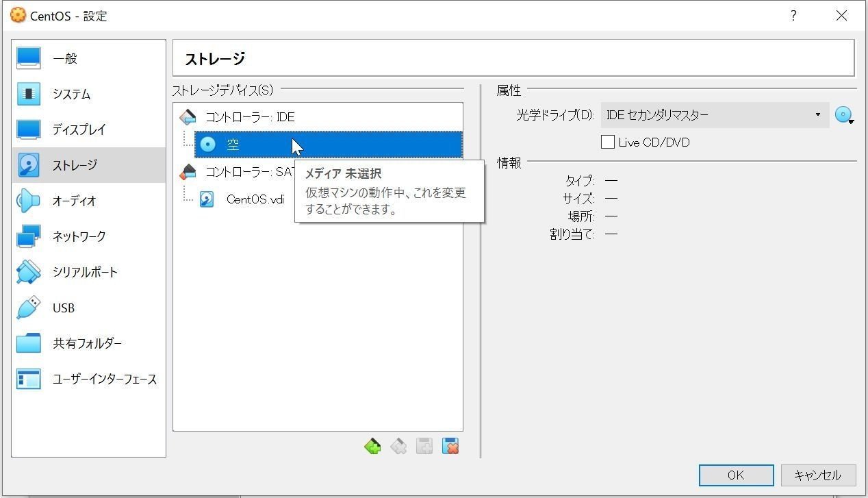Image resolution: width=868 pixels, height=498 pixels.
Task: Enable the Live CD/DVD checkbox
Action: (607, 142)
